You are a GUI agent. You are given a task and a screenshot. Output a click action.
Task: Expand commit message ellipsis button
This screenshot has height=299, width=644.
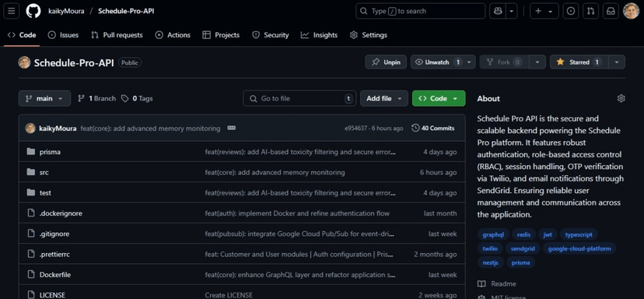[231, 128]
